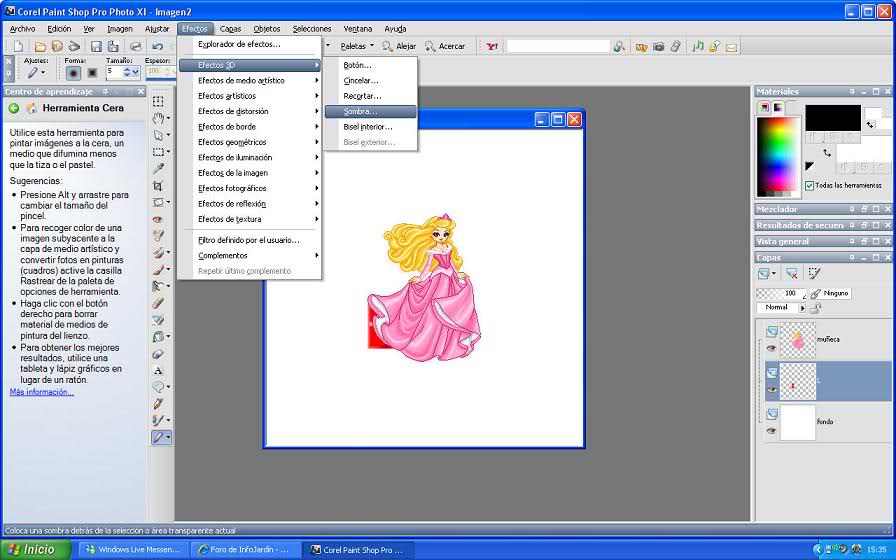Click the Print icon in toolbar
This screenshot has height=560, width=896.
[x=135, y=46]
